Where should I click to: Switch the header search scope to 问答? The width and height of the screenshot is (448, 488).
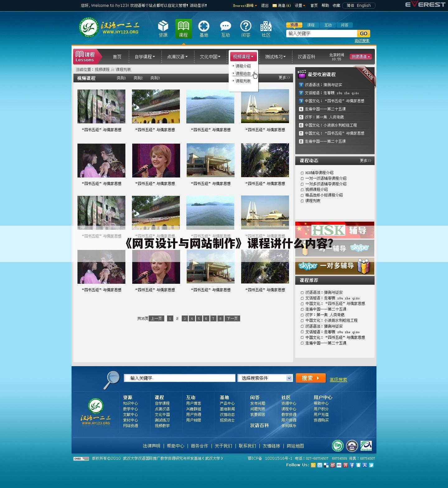click(x=344, y=25)
